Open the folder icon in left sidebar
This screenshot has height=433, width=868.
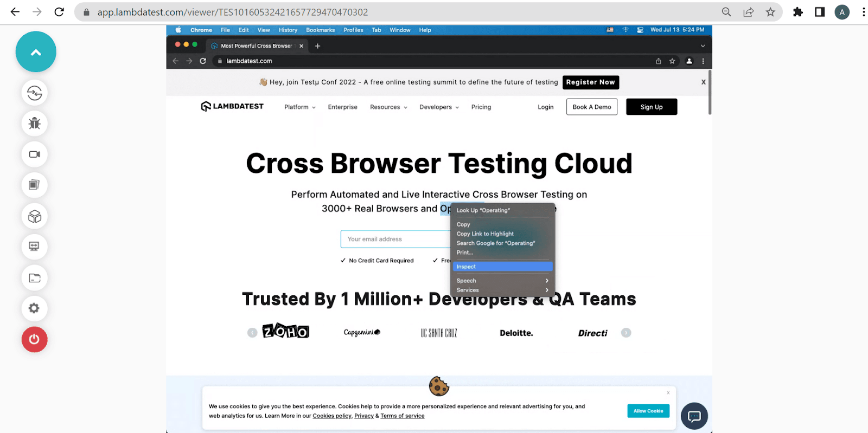click(x=35, y=278)
